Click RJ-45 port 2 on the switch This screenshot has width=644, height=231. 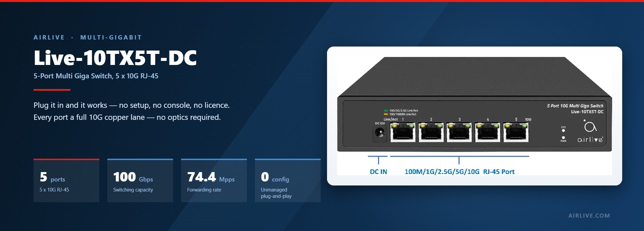pos(431,132)
